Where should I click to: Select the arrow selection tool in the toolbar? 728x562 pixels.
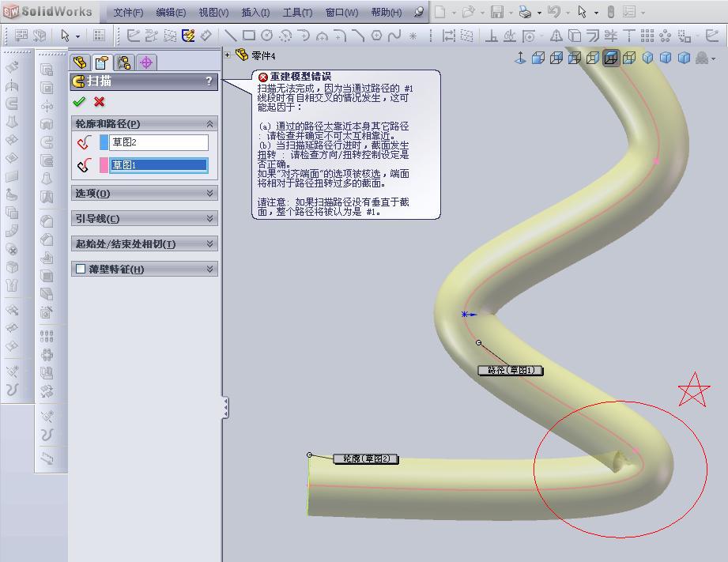(66, 36)
